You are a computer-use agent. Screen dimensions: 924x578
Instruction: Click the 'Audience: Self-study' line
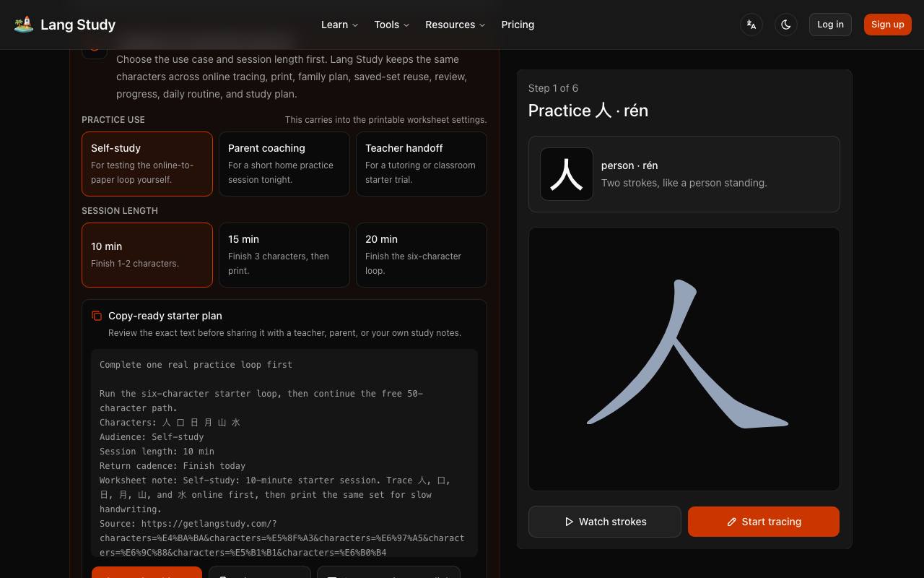tap(152, 437)
